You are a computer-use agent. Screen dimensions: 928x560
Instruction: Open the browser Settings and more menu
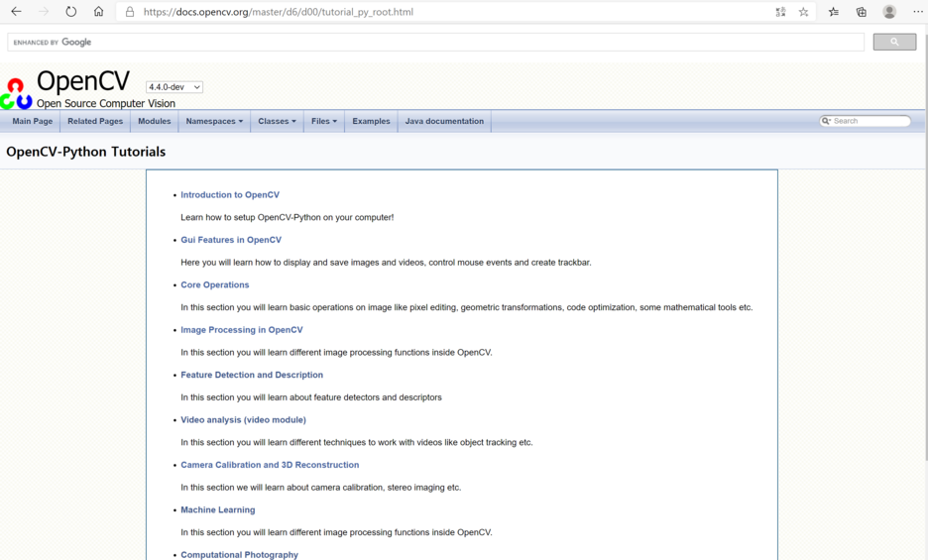click(917, 12)
